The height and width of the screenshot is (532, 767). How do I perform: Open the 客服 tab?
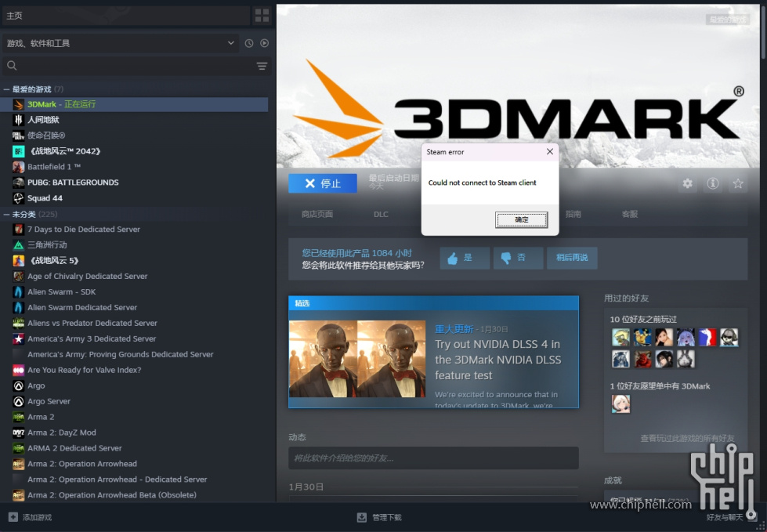point(630,214)
